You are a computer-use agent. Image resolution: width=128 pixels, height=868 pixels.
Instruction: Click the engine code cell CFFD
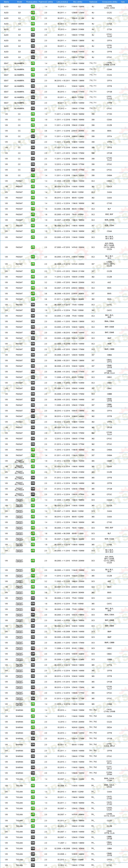tap(110, 860)
